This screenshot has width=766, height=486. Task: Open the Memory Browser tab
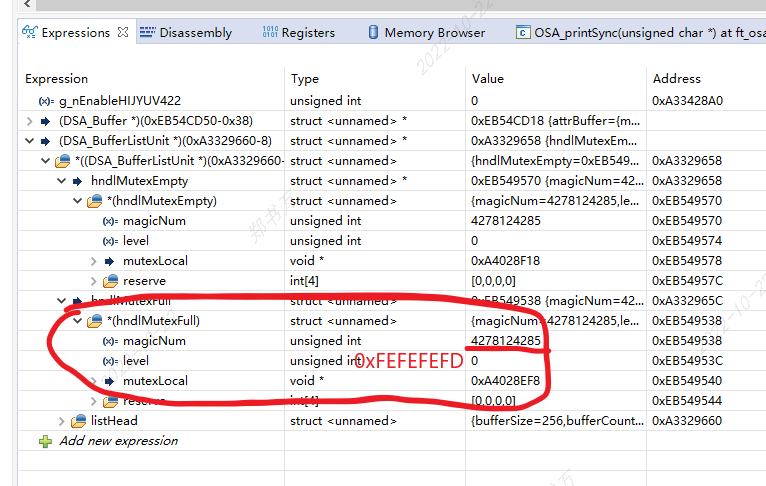coord(426,33)
